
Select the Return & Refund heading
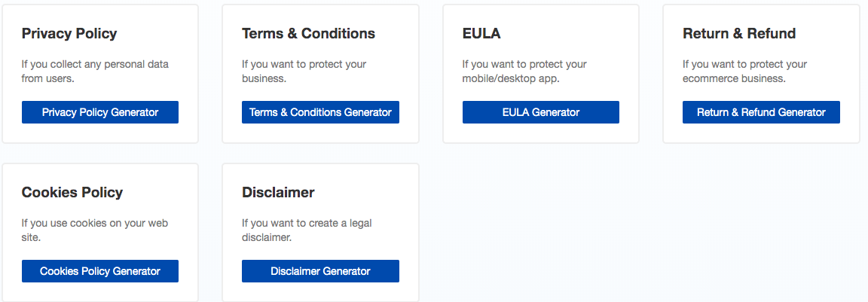739,34
